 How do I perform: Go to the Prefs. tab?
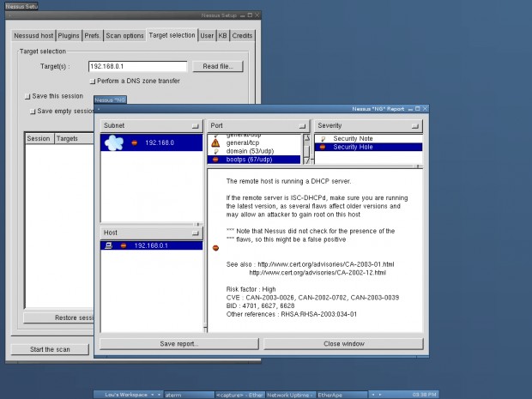click(x=93, y=36)
